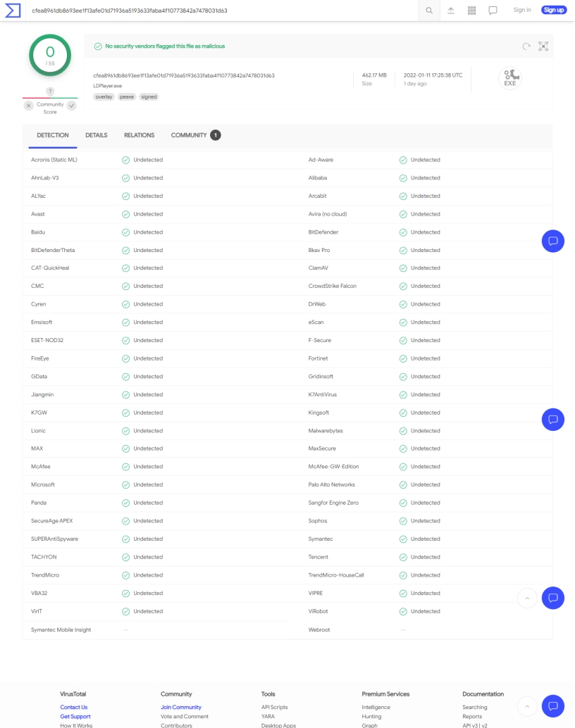Open the upload file icon
Viewport: 575px width, 728px height.
[451, 11]
